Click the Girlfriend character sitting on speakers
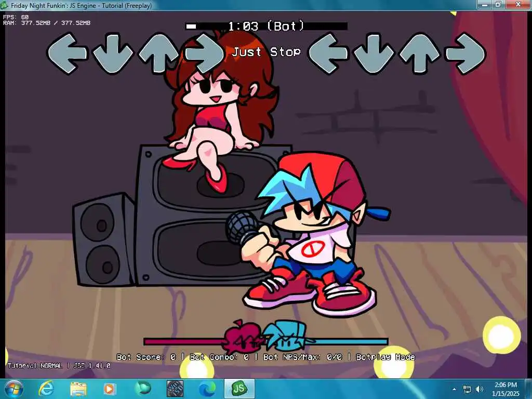532x399 pixels. point(220,112)
